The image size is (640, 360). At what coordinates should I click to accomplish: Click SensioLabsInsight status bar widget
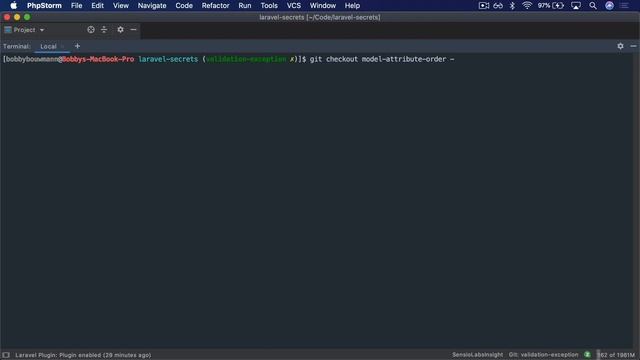click(x=477, y=355)
